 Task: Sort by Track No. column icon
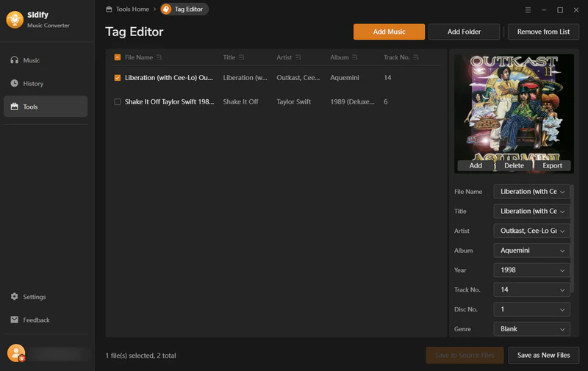pyautogui.click(x=416, y=57)
